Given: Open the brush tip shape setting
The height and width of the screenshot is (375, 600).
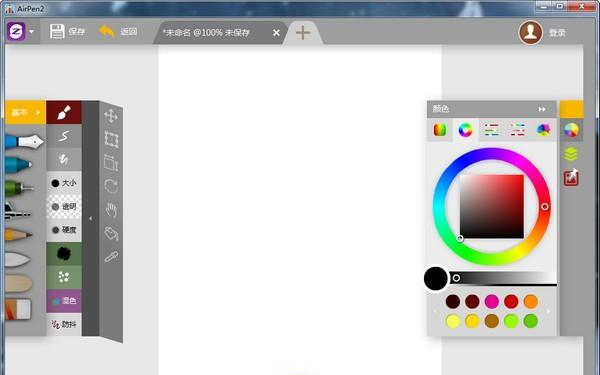Looking at the screenshot, I should 64,254.
